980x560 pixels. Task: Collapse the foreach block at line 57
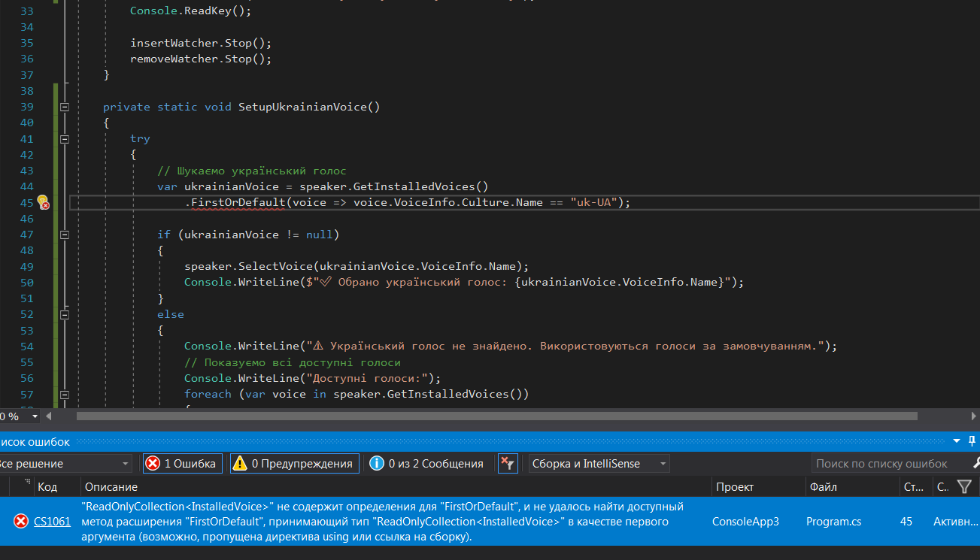(x=64, y=394)
